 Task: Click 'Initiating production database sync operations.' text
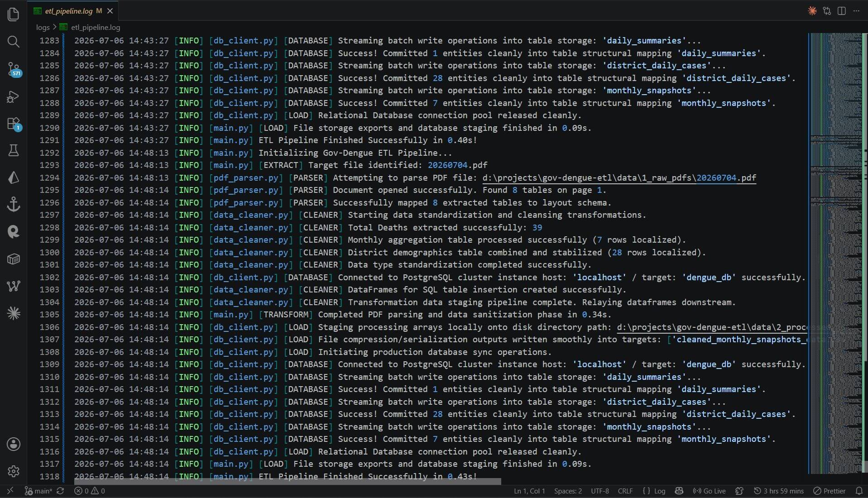point(435,352)
